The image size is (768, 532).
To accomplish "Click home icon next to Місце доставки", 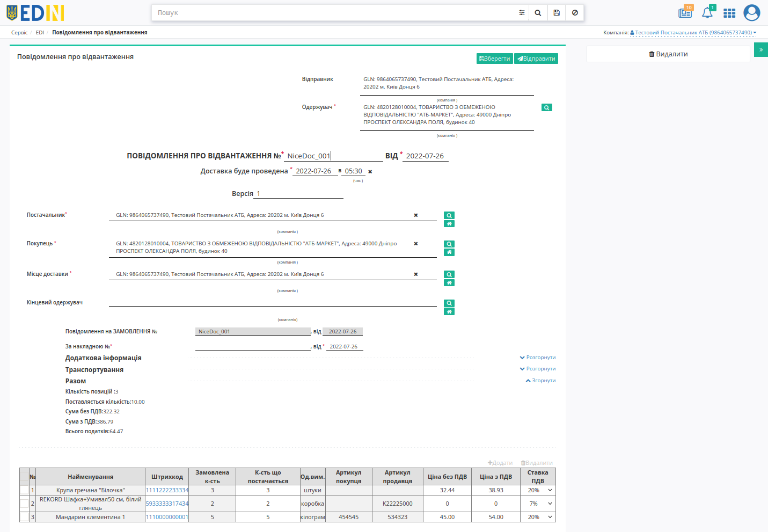I will point(449,282).
